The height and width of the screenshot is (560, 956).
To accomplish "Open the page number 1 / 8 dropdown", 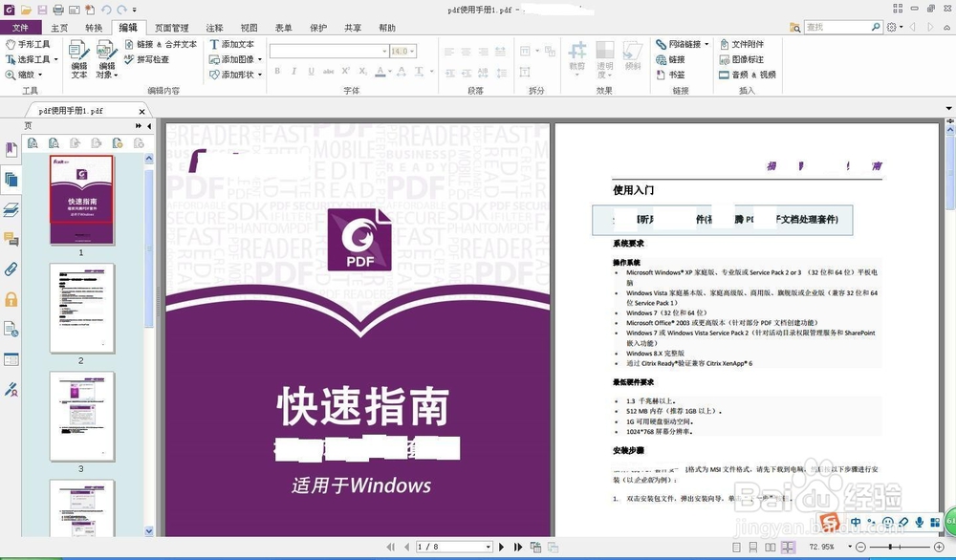I will click(x=489, y=548).
